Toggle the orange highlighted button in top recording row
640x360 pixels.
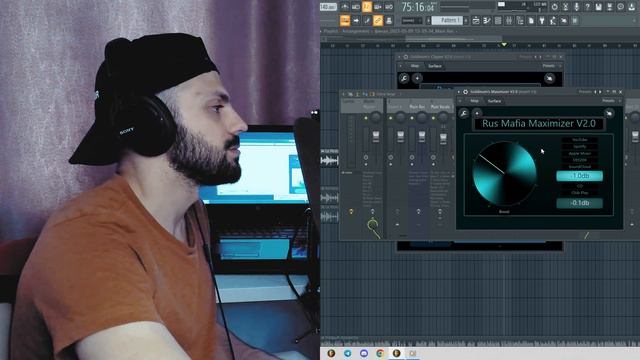click(367, 7)
